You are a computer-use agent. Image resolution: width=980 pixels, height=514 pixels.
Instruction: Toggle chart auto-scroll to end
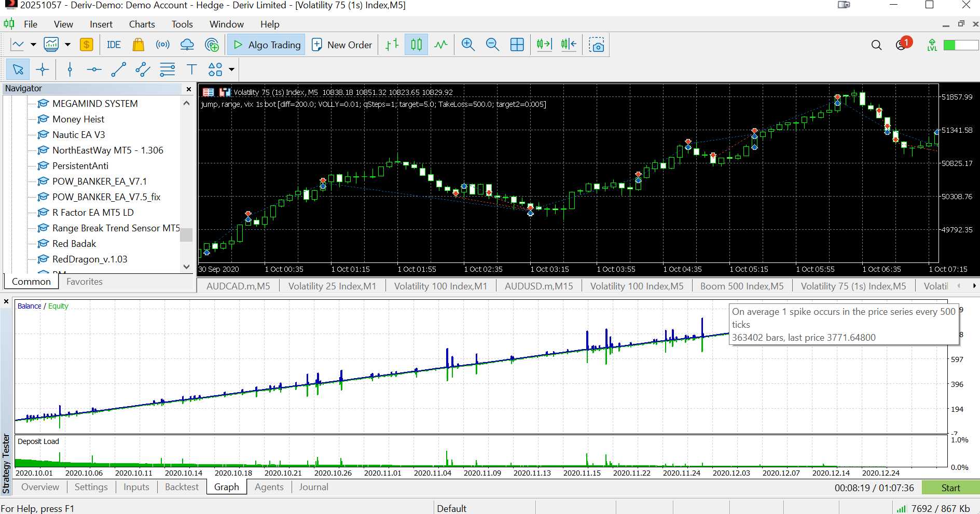pyautogui.click(x=544, y=45)
